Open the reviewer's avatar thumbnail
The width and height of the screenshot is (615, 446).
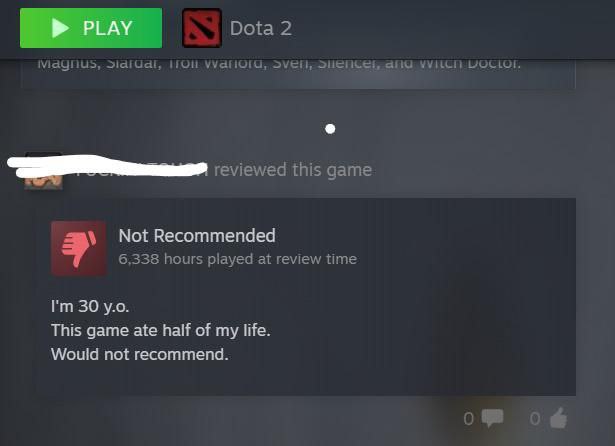click(x=43, y=171)
